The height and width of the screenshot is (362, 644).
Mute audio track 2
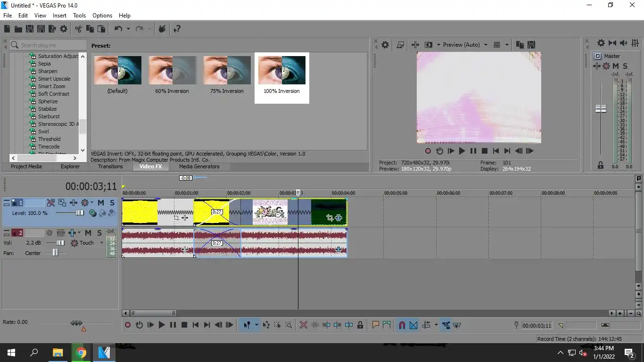pos(88,233)
